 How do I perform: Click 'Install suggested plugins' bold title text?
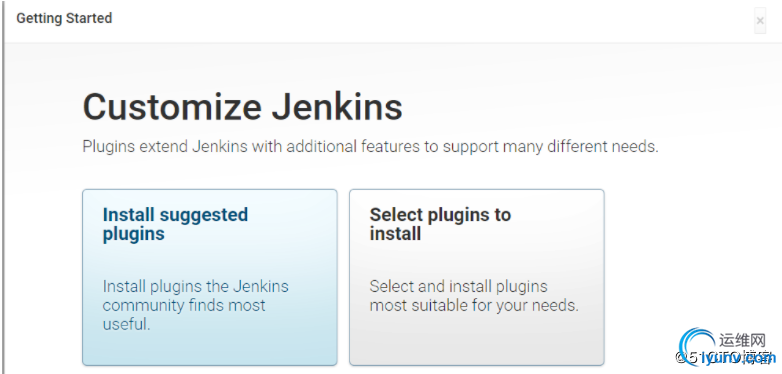(x=175, y=224)
